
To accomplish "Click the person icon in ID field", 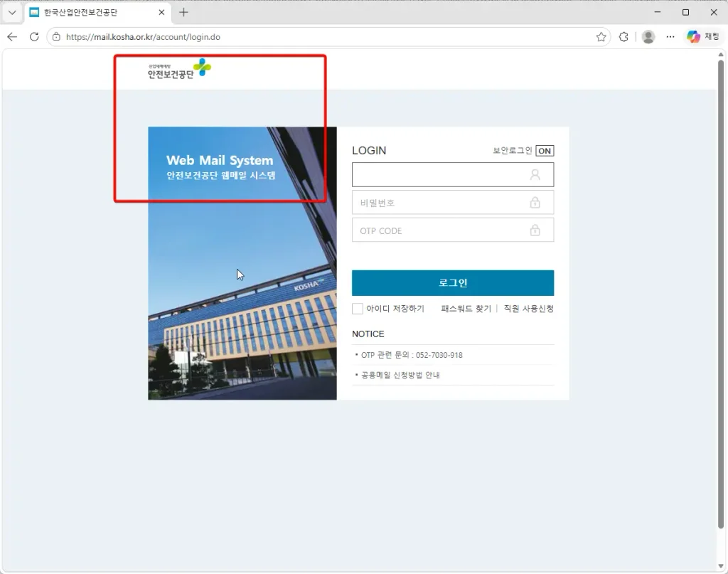I will pos(535,174).
